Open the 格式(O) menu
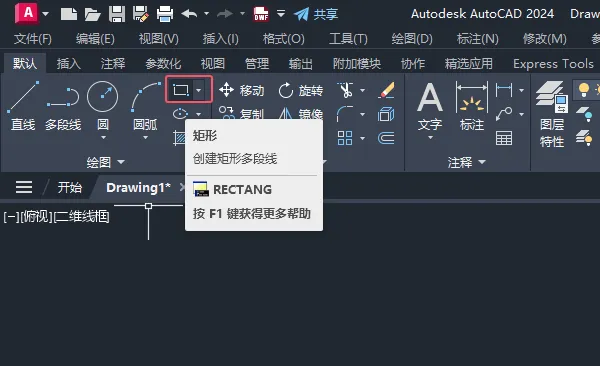The height and width of the screenshot is (366, 600). point(284,39)
